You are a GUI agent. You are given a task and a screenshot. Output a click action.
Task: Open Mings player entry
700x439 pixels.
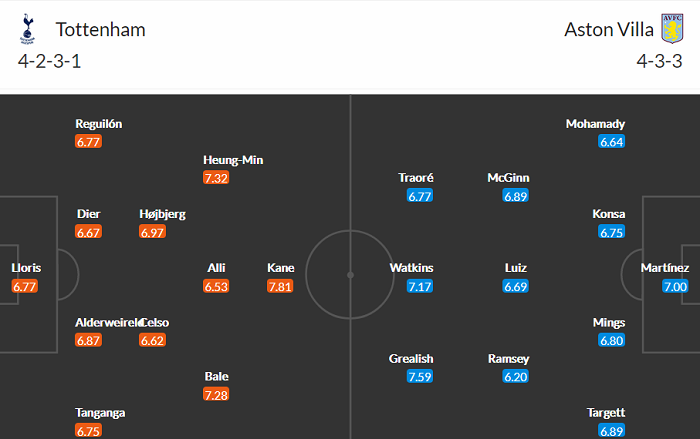pyautogui.click(x=609, y=322)
